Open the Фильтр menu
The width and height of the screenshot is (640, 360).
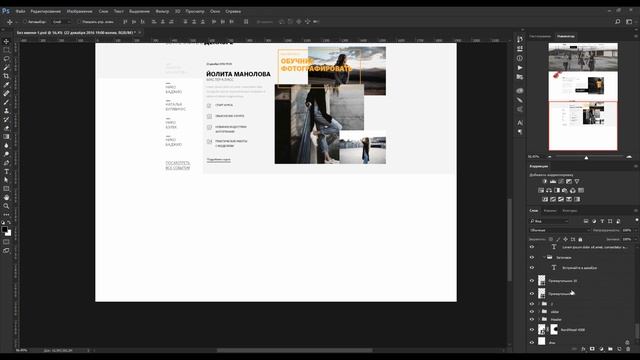[162, 11]
